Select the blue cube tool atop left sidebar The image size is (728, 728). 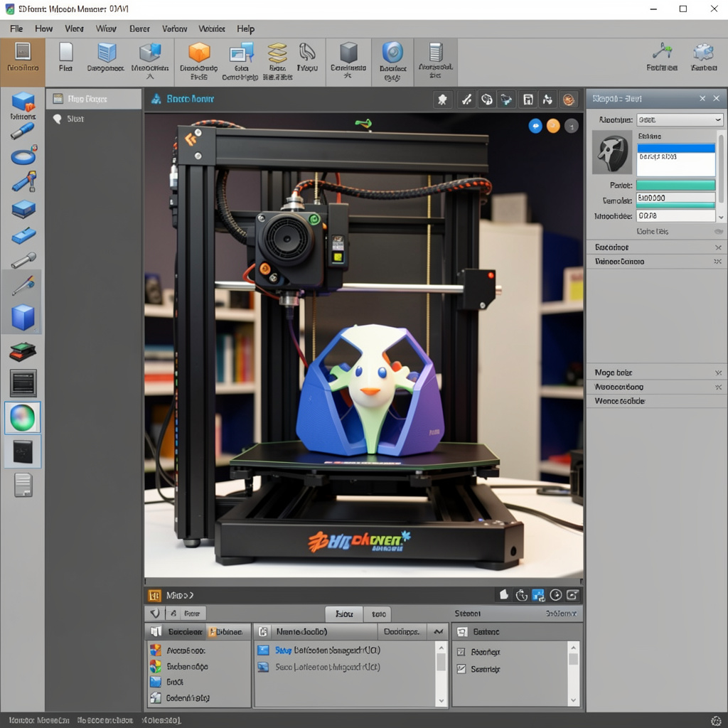(x=23, y=101)
